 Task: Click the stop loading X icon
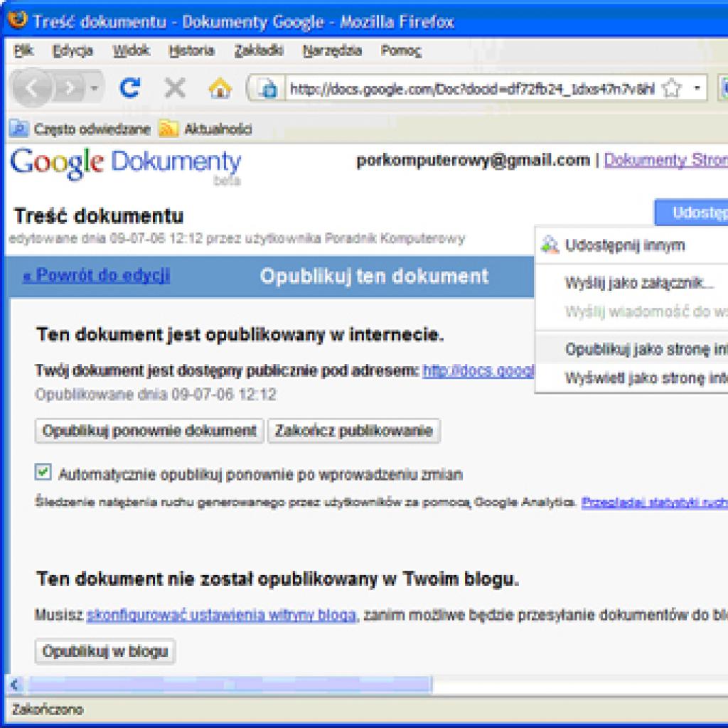pos(175,87)
